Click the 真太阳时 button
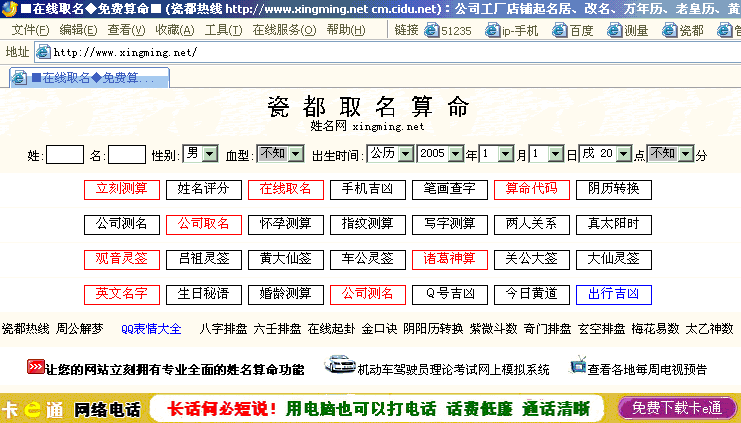 click(x=614, y=224)
